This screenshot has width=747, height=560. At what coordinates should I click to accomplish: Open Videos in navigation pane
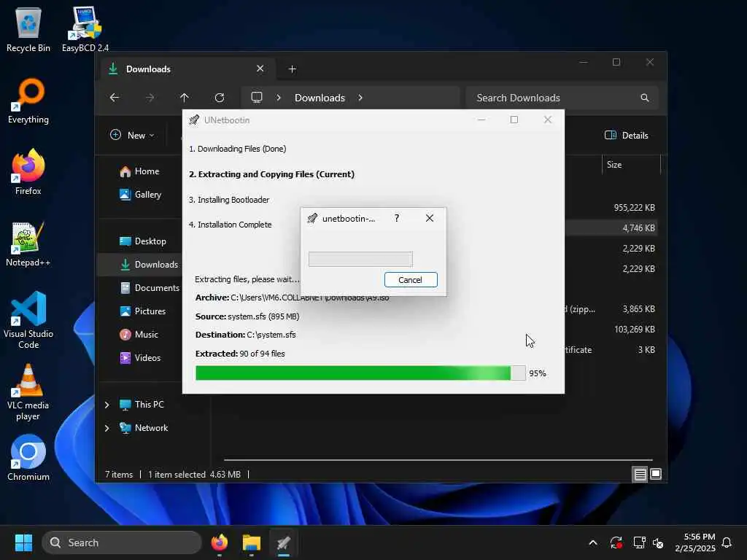pos(141,357)
